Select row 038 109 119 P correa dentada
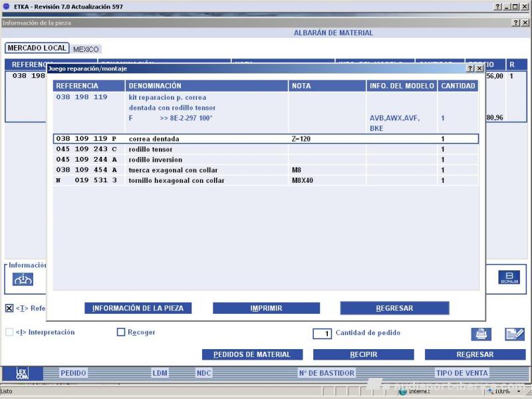Image resolution: width=532 pixels, height=399 pixels. 266,139
